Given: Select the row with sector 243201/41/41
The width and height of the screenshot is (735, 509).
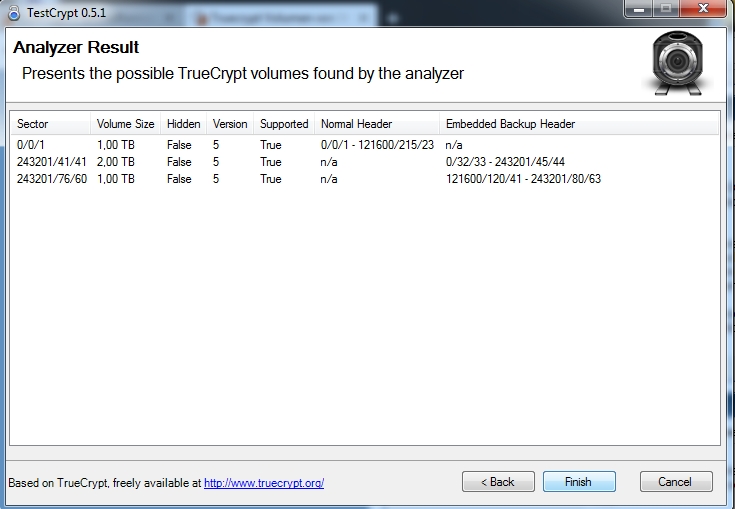Looking at the screenshot, I should point(365,162).
